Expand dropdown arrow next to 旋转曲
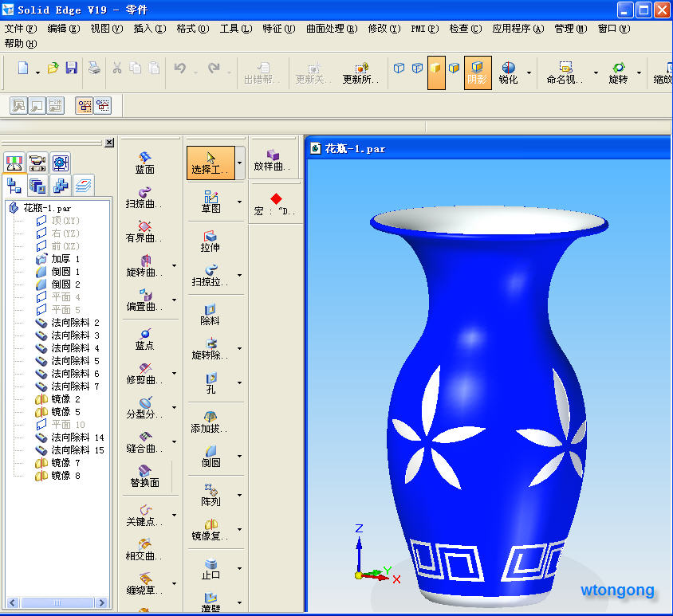The height and width of the screenshot is (616, 673). (x=174, y=266)
